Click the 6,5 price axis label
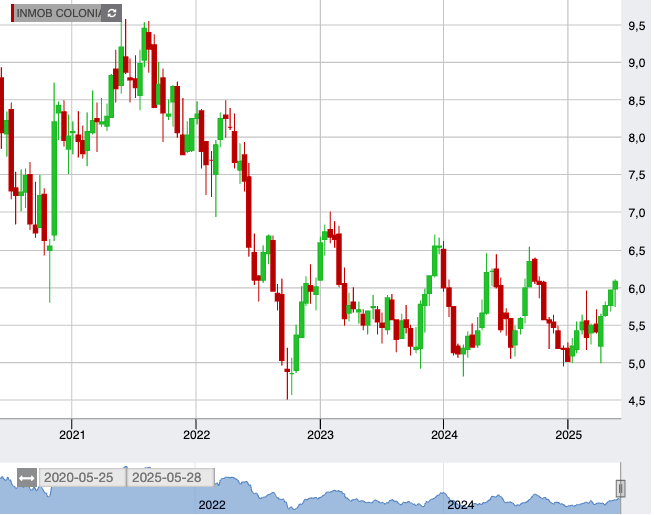 [x=636, y=251]
